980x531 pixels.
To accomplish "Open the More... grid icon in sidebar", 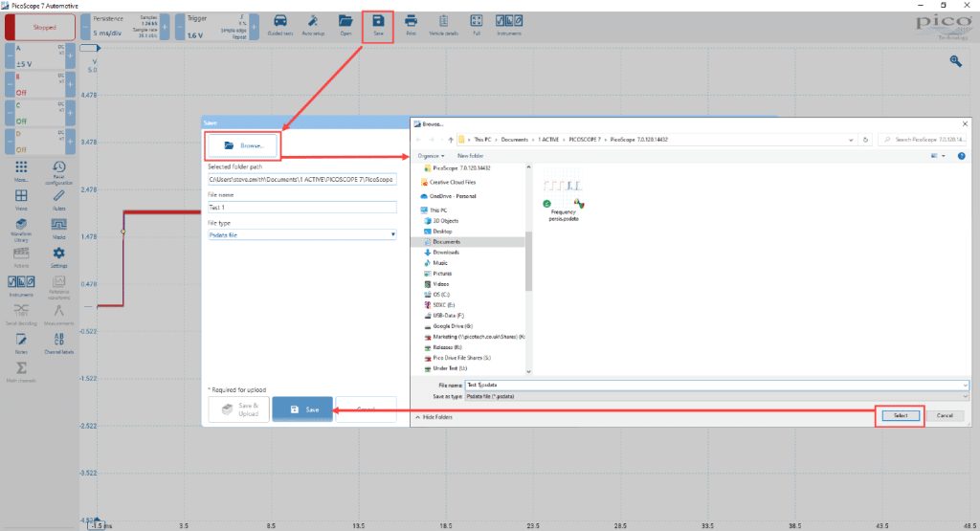I will point(21,170).
